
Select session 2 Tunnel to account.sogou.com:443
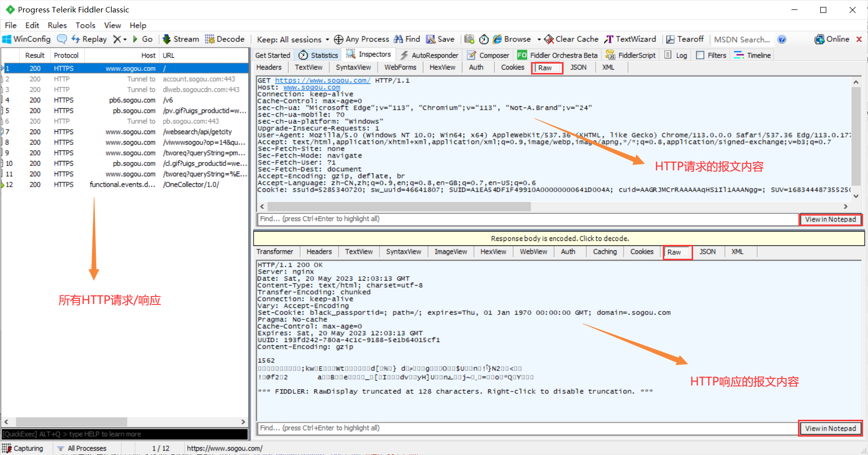[124, 79]
